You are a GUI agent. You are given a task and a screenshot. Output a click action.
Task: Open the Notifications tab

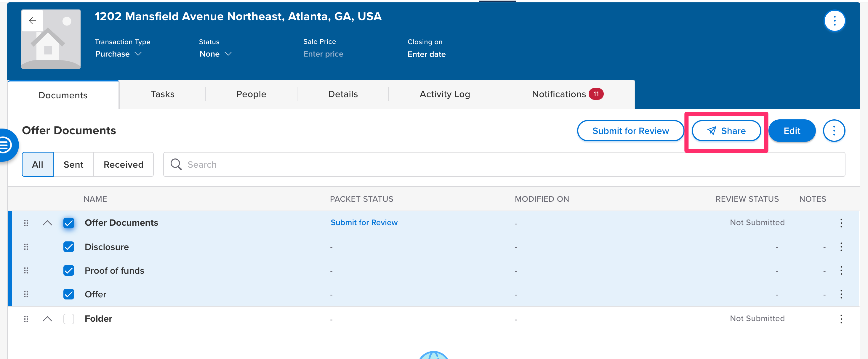(x=567, y=94)
